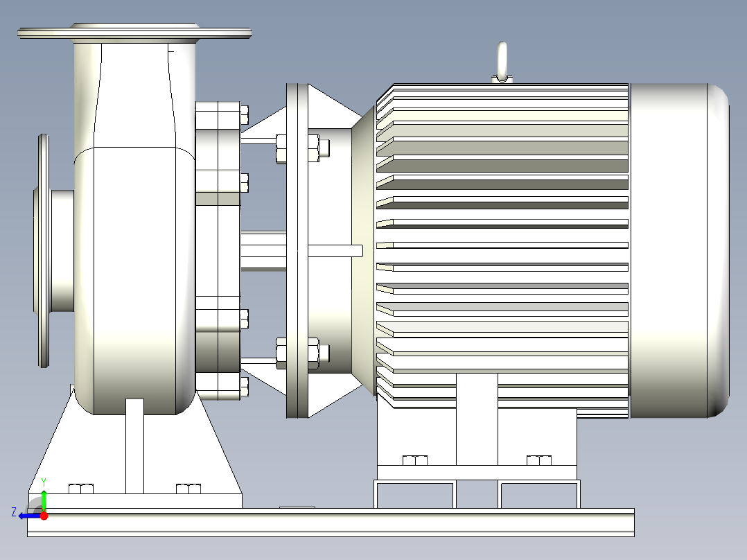The height and width of the screenshot is (560, 747).
Task: Select the long base plate under the assembly
Action: [331, 523]
